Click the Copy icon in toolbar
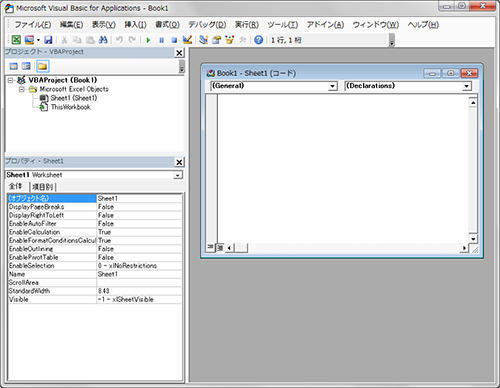Viewport: 500px width, 388px height. (x=77, y=40)
